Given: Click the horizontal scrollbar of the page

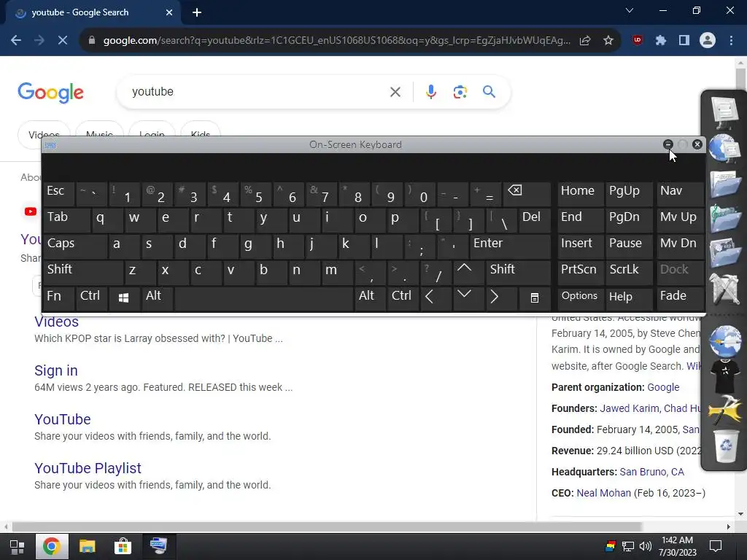Looking at the screenshot, I should [x=326, y=526].
